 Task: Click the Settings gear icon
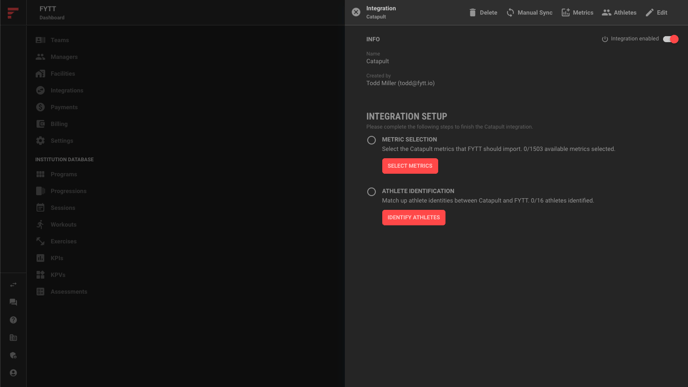pos(40,141)
